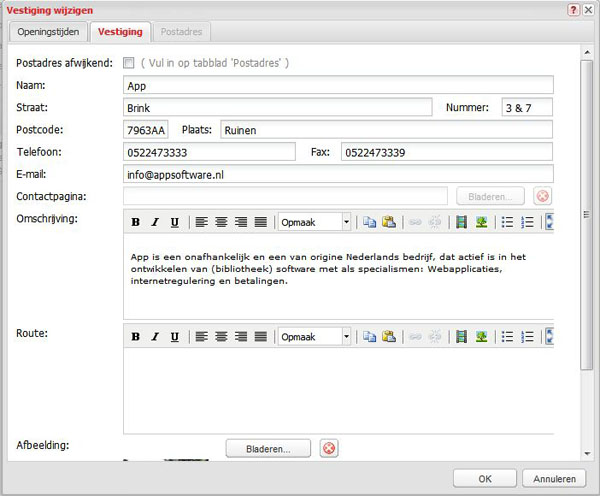The height and width of the screenshot is (496, 600).
Task: Click Underline in the Omschrijving toolbar
Action: click(174, 222)
